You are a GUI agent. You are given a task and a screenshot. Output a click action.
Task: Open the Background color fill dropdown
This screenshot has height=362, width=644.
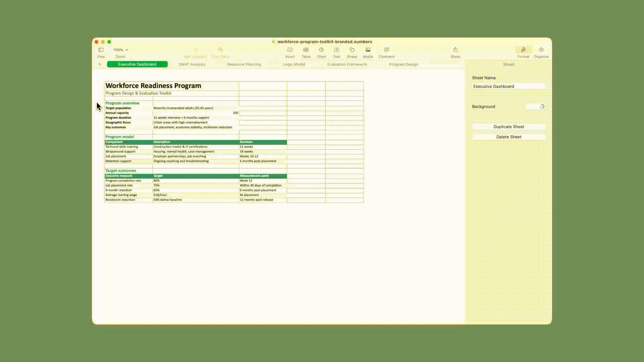tap(532, 107)
